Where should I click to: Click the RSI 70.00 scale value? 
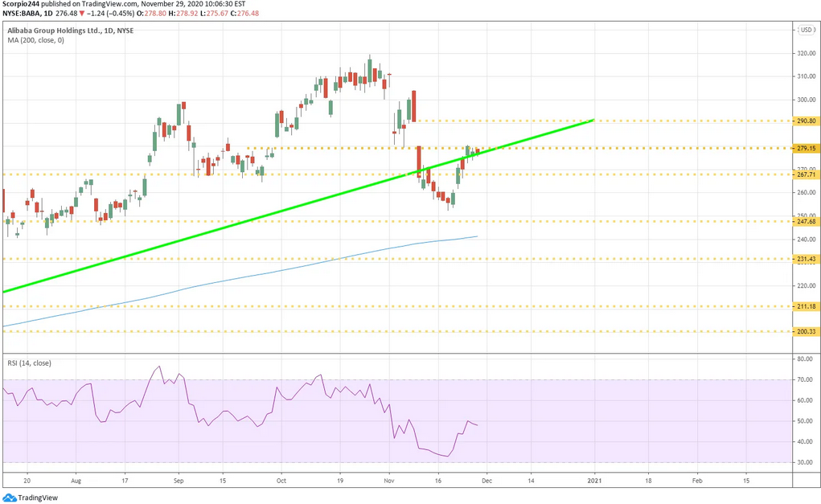point(805,379)
